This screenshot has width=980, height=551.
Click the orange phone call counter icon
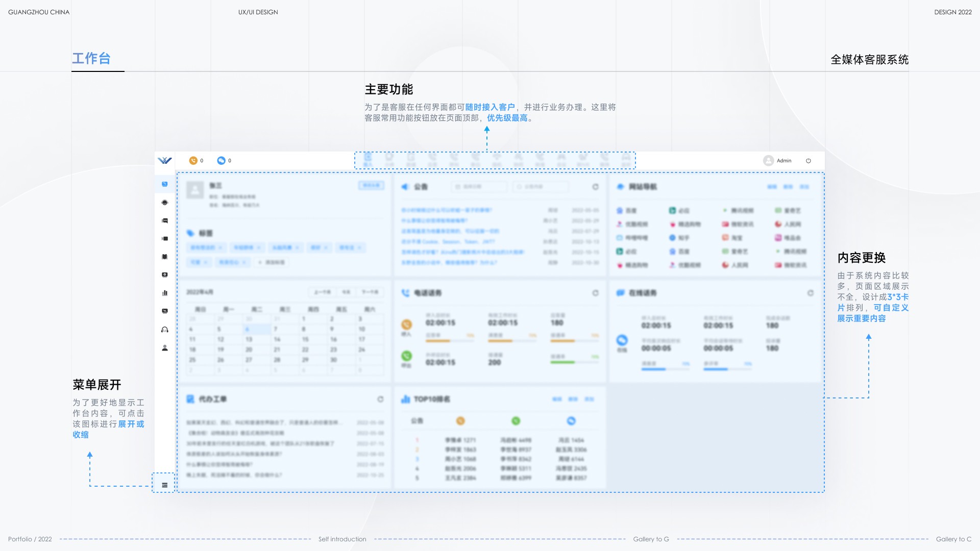193,161
